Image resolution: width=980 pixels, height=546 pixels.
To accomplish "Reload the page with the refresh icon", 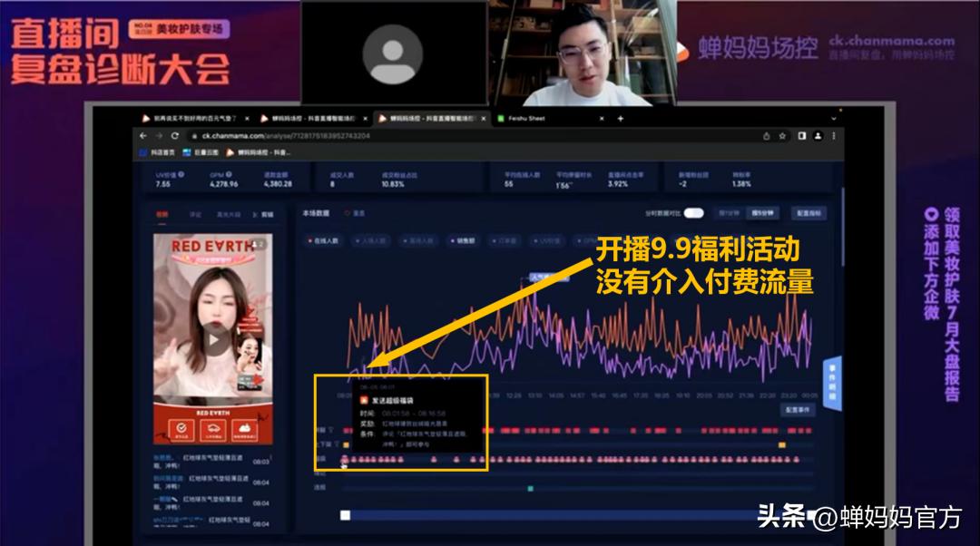I will 175,135.
